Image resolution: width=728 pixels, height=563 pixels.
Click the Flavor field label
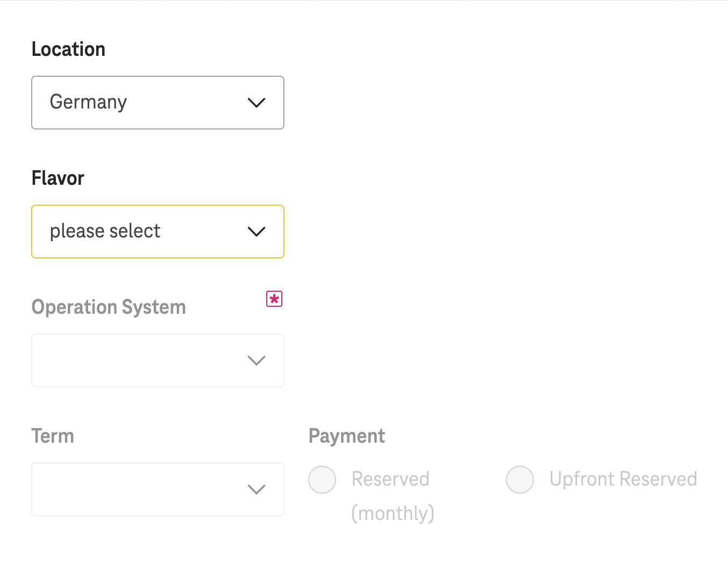[x=58, y=178]
